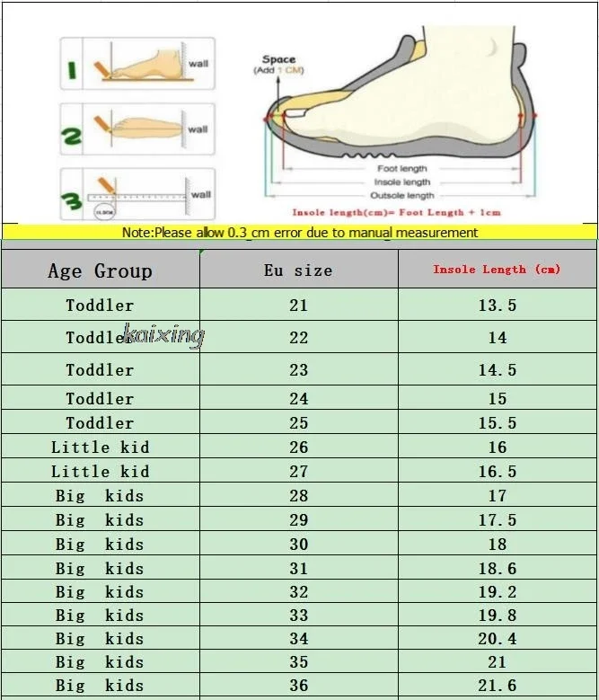
Task: Click the 14.5 insole length cell
Action: tap(498, 369)
